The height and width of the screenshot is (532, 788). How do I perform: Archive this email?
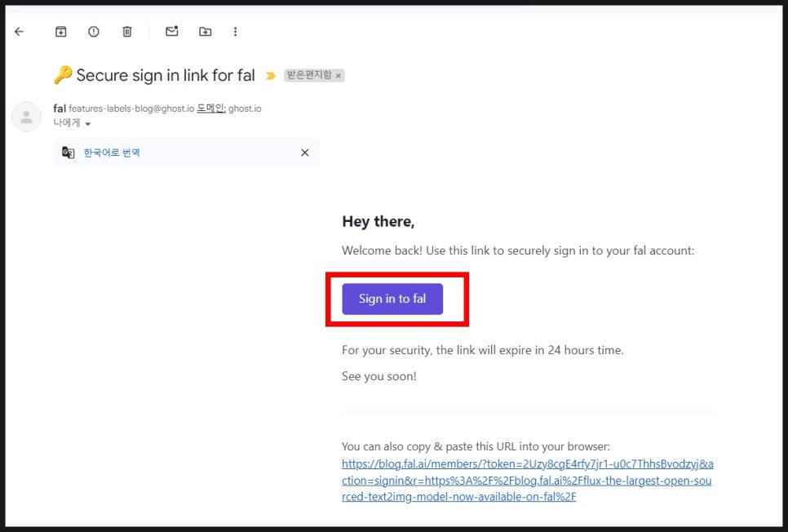(61, 32)
